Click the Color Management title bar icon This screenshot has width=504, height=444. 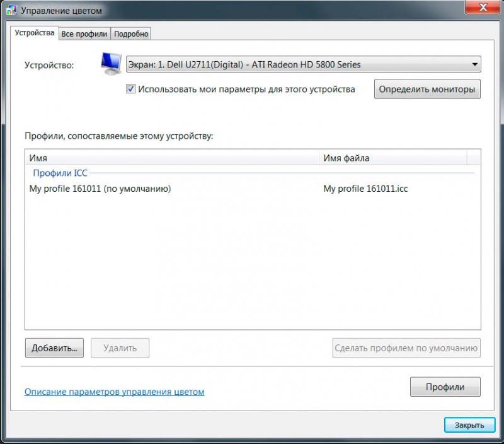pyautogui.click(x=11, y=10)
